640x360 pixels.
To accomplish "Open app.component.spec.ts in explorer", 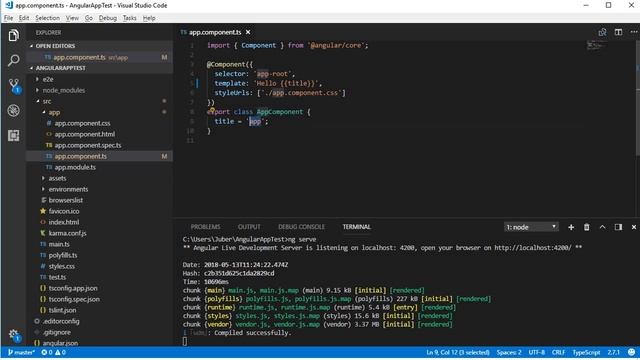I will click(x=88, y=145).
